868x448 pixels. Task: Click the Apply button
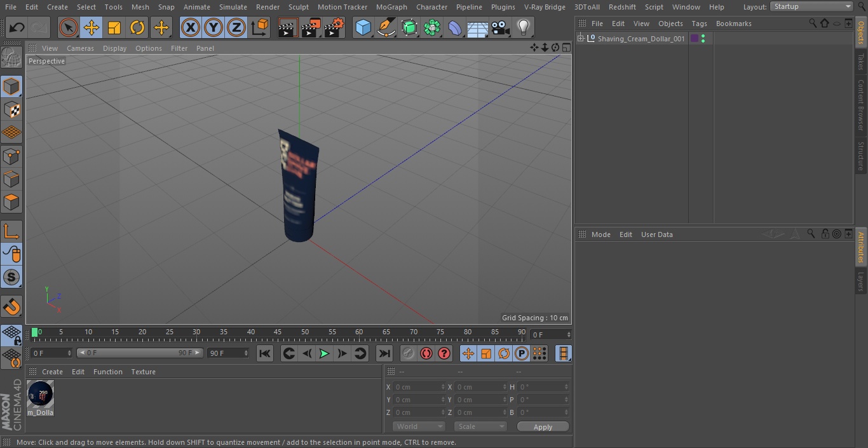[x=543, y=426]
